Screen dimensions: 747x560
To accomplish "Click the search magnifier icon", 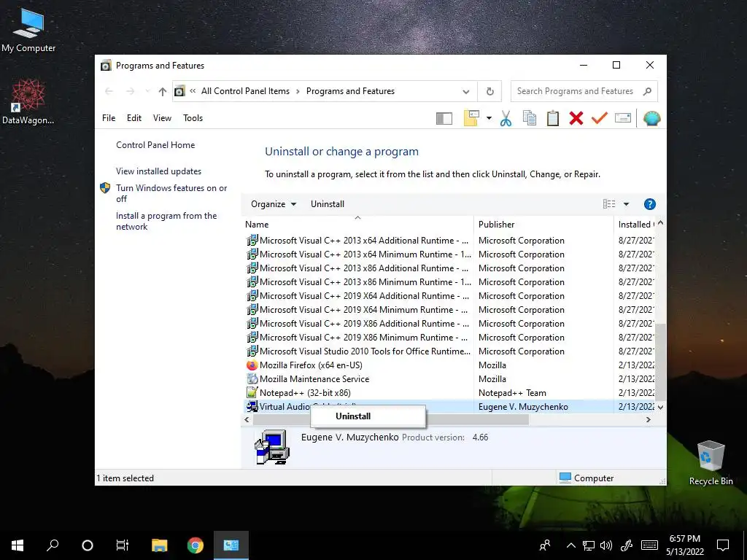I will pyautogui.click(x=647, y=91).
